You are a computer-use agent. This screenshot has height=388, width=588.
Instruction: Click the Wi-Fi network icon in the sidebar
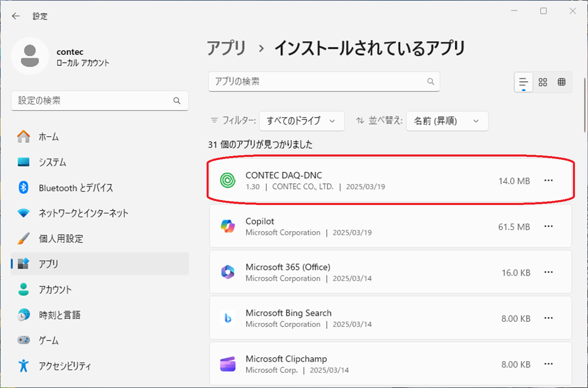coord(24,213)
